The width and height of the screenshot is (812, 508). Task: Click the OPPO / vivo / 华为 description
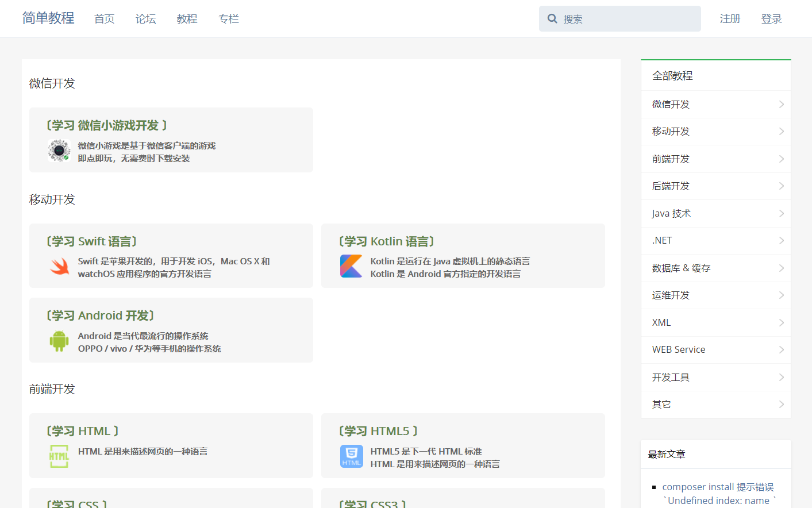tap(149, 348)
